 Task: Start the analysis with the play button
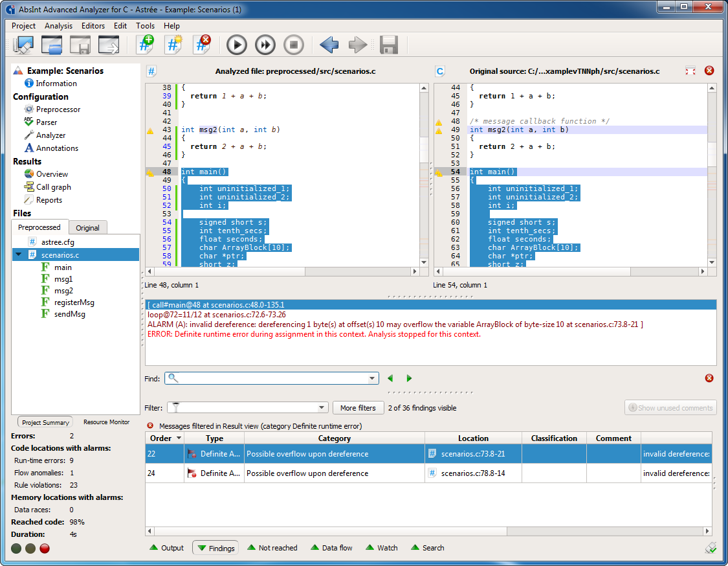(236, 45)
